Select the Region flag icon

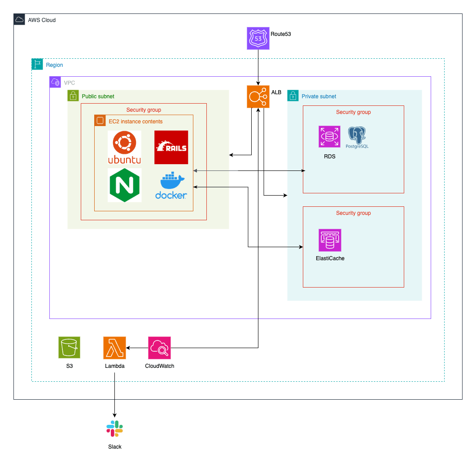click(37, 64)
